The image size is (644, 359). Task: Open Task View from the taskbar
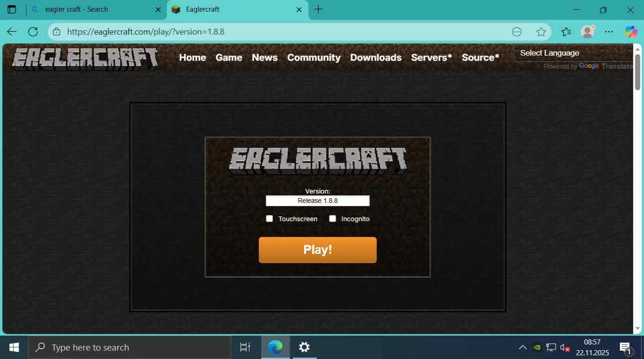[x=245, y=347]
